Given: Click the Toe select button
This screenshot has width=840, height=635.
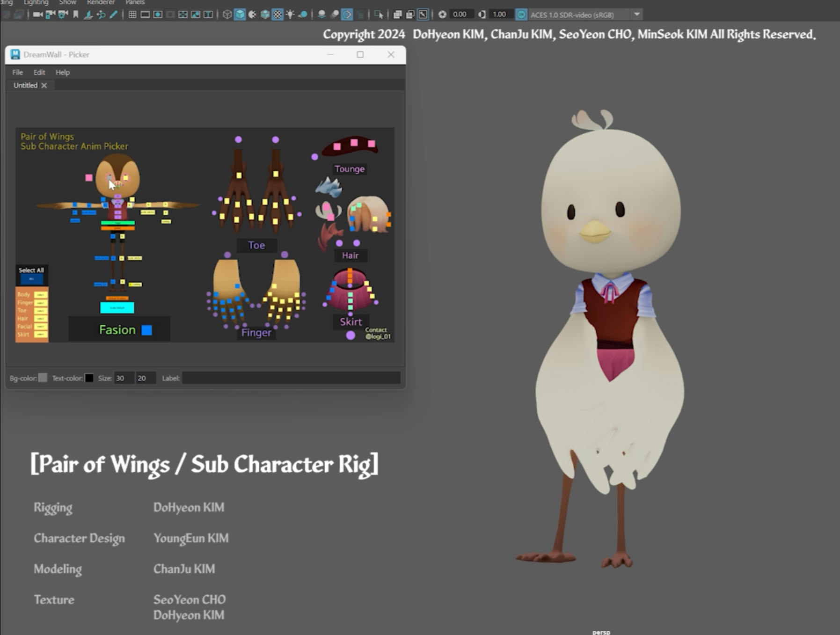Looking at the screenshot, I should pyautogui.click(x=41, y=311).
